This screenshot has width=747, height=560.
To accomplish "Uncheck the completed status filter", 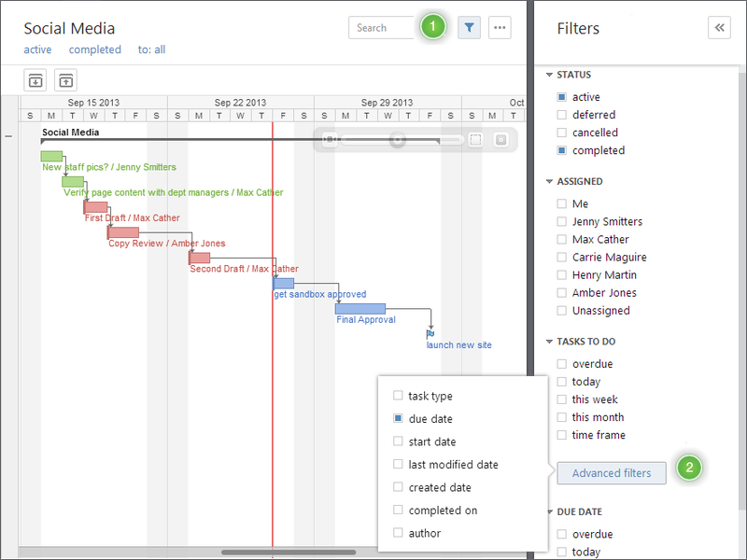I will pos(560,150).
